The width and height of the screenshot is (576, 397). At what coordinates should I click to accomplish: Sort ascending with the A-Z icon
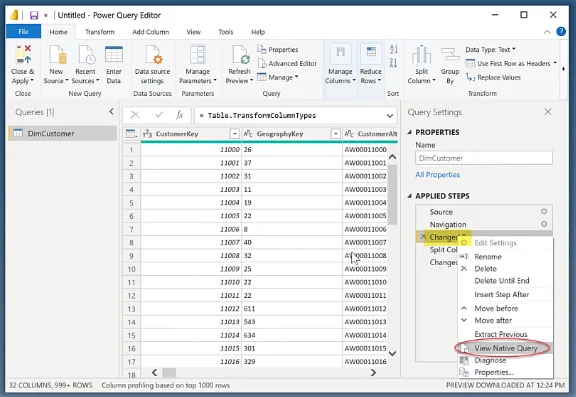click(393, 49)
